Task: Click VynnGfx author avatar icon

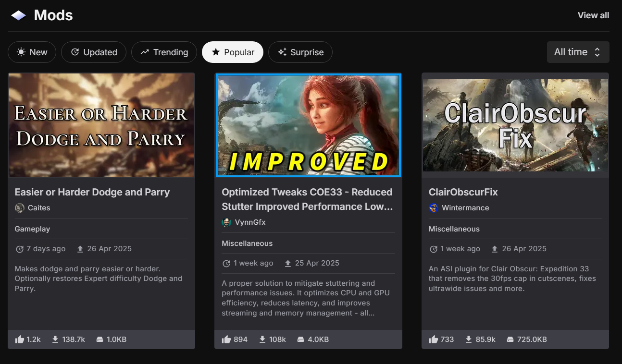Action: click(226, 222)
